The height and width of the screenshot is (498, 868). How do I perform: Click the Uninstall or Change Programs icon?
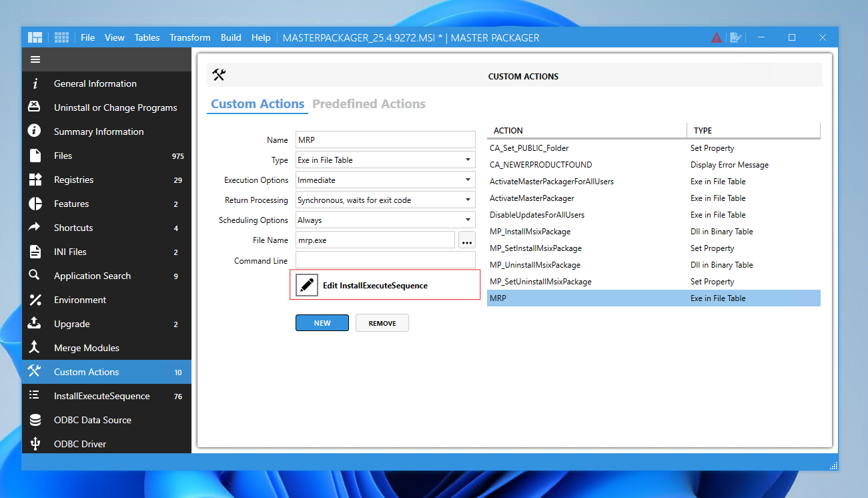(x=35, y=107)
